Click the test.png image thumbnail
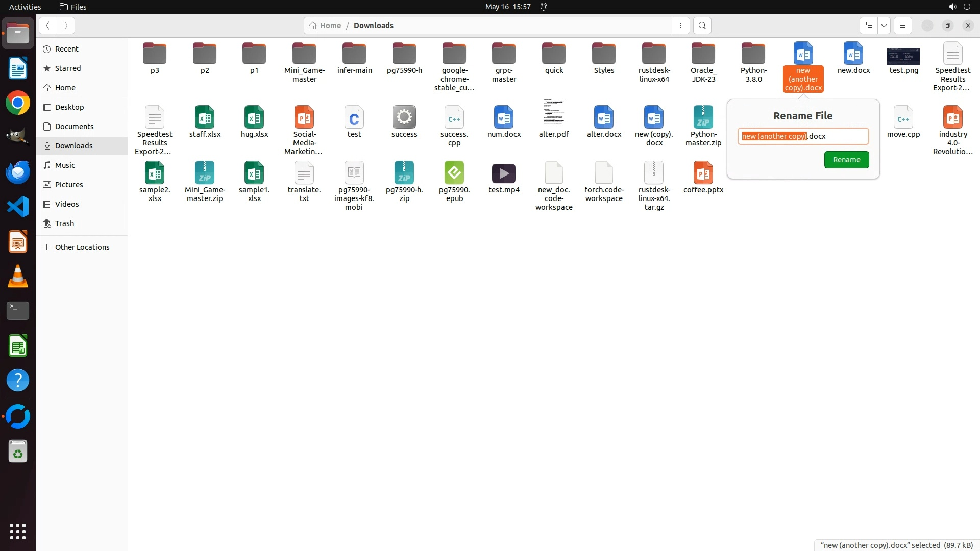The image size is (980, 551). (x=903, y=56)
